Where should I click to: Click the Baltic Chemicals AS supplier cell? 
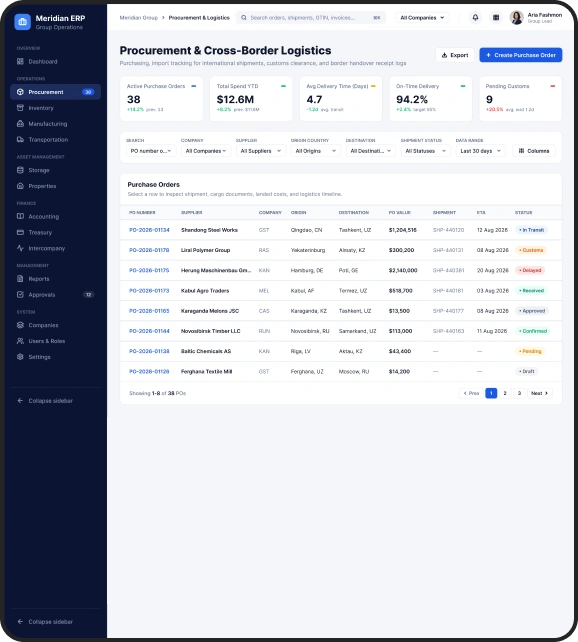coord(206,351)
